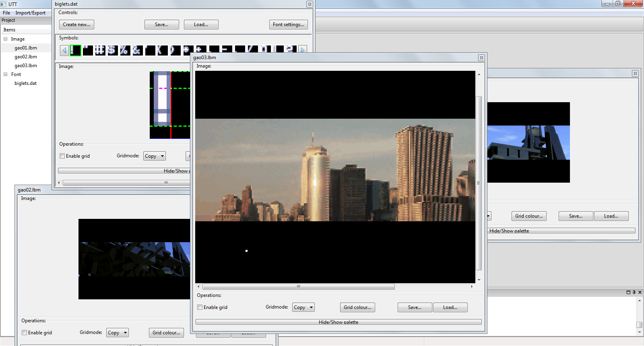Enable grid in the gao03.lbm window
This screenshot has height=346, width=644.
200,307
